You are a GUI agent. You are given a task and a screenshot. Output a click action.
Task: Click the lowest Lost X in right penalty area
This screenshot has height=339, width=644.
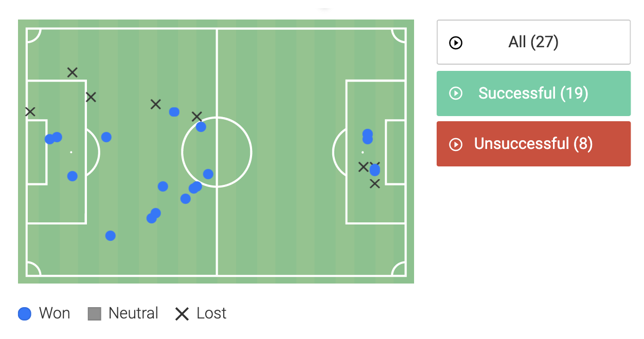374,183
